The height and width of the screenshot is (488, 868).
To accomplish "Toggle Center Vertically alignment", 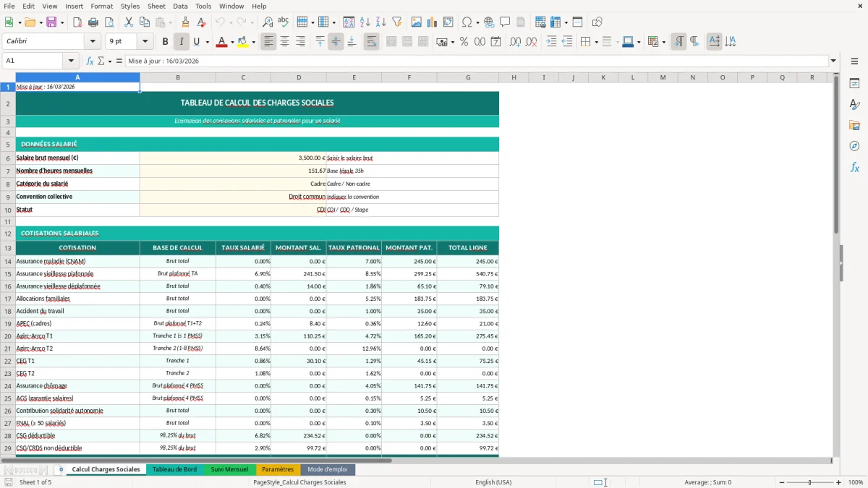I will pos(336,42).
